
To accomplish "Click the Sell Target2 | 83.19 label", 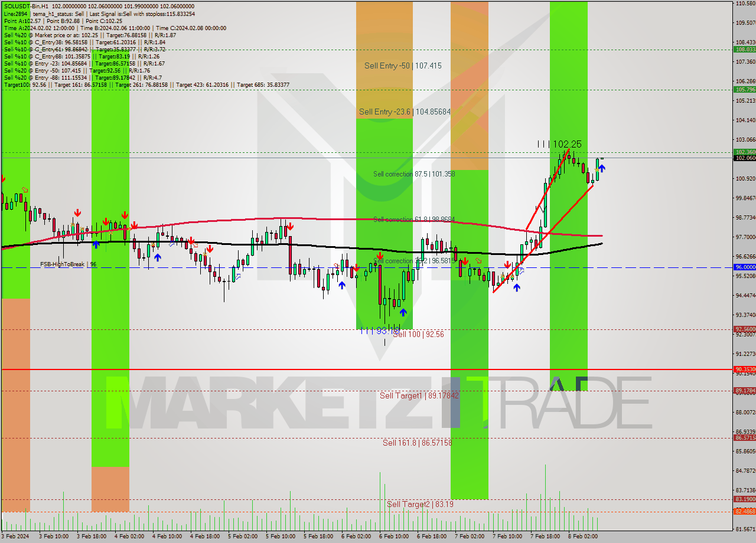I will (421, 504).
